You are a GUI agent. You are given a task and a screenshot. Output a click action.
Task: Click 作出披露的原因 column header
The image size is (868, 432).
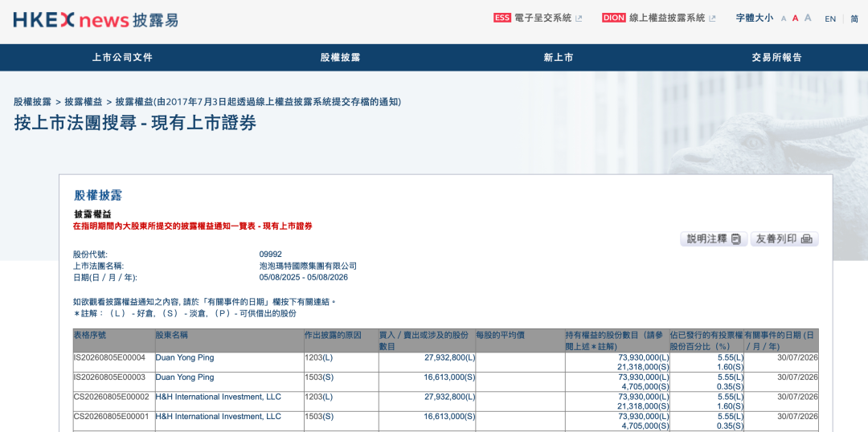point(341,340)
